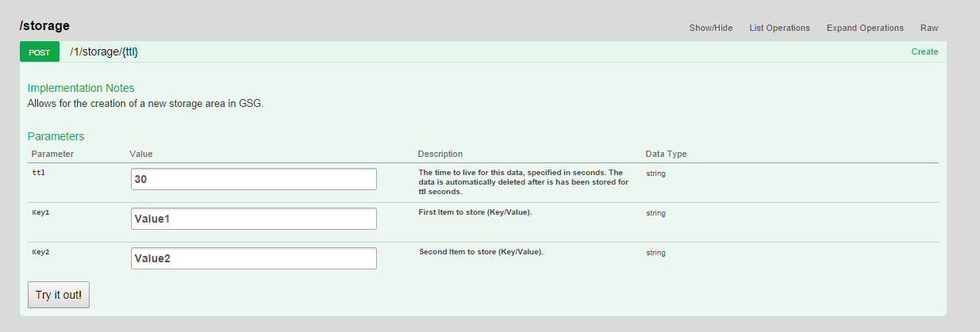Click Expand Operations
This screenshot has width=980, height=332.
(865, 28)
